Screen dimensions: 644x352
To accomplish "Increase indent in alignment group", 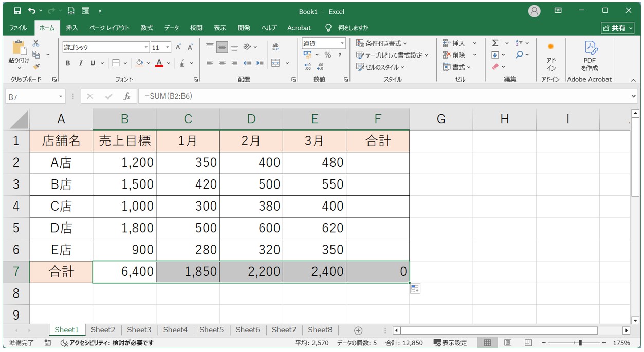I will [x=260, y=63].
